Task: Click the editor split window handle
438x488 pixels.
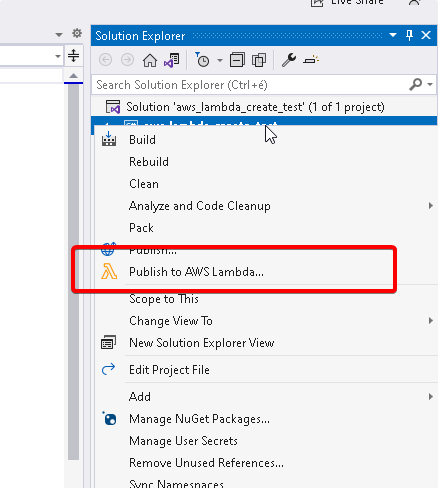Action: (73, 55)
